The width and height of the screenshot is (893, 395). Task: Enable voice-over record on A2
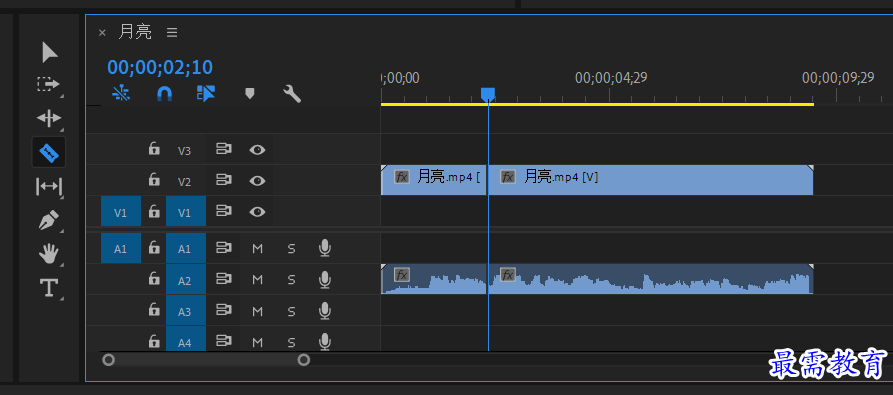click(x=325, y=279)
